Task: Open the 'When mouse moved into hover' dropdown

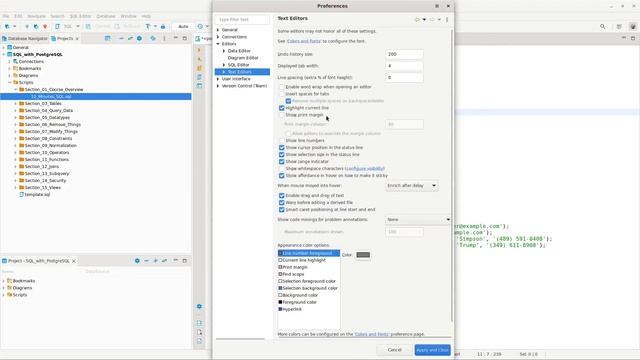Action: click(x=411, y=186)
